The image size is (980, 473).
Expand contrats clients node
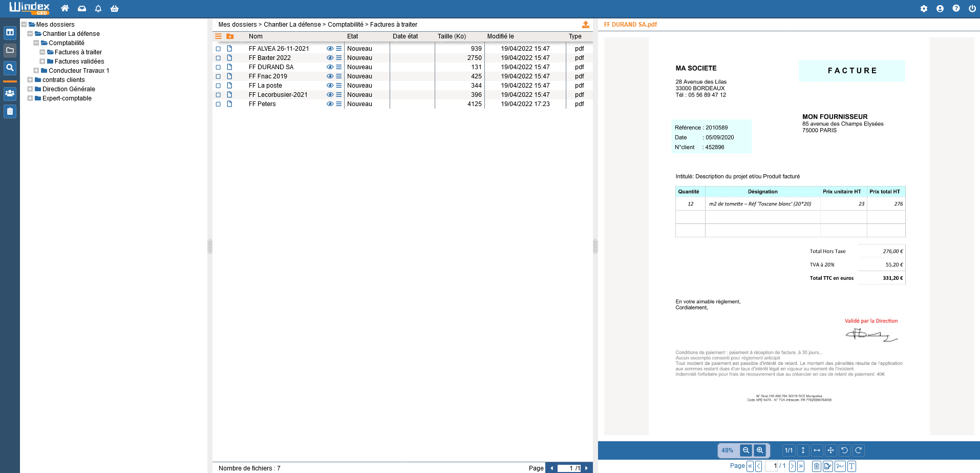[x=30, y=80]
